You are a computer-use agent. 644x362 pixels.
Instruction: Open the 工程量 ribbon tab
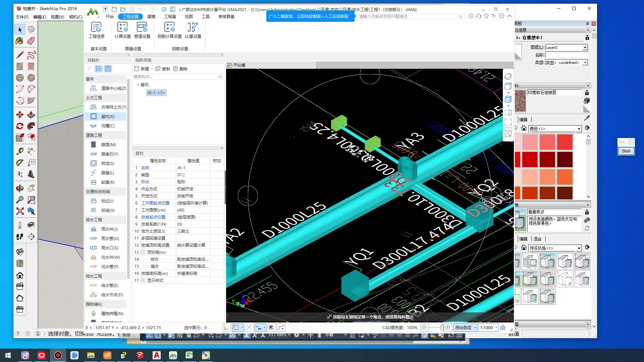(x=170, y=16)
